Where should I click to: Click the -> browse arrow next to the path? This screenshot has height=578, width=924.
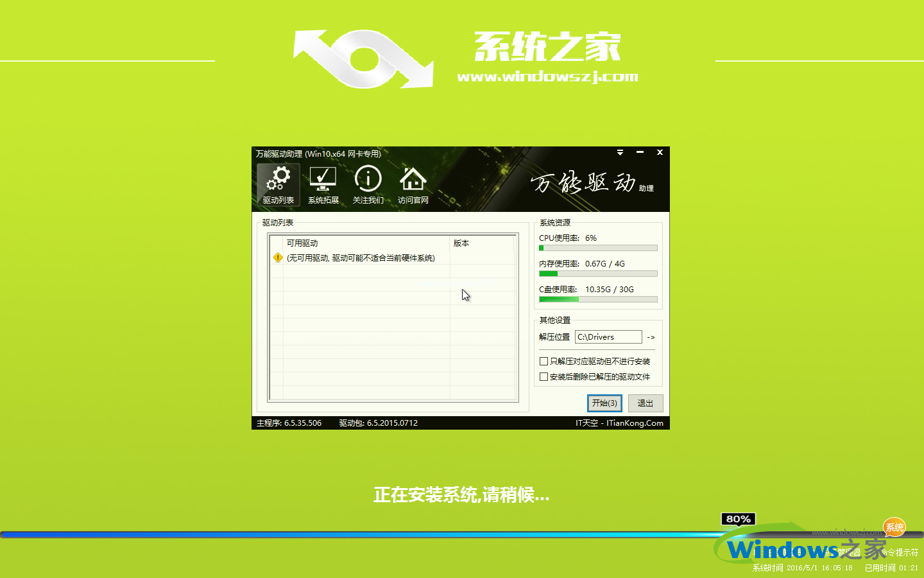tap(651, 337)
